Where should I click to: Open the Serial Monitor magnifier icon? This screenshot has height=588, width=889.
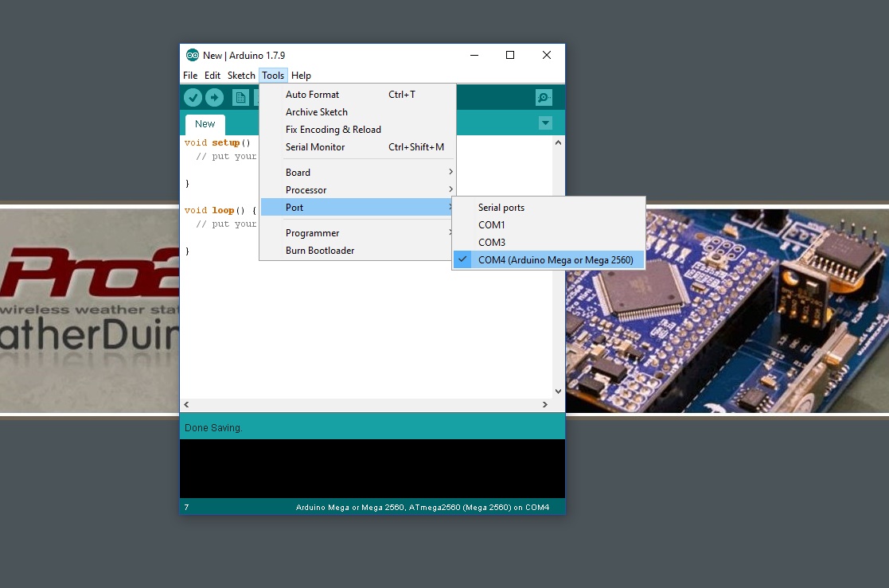click(x=544, y=97)
